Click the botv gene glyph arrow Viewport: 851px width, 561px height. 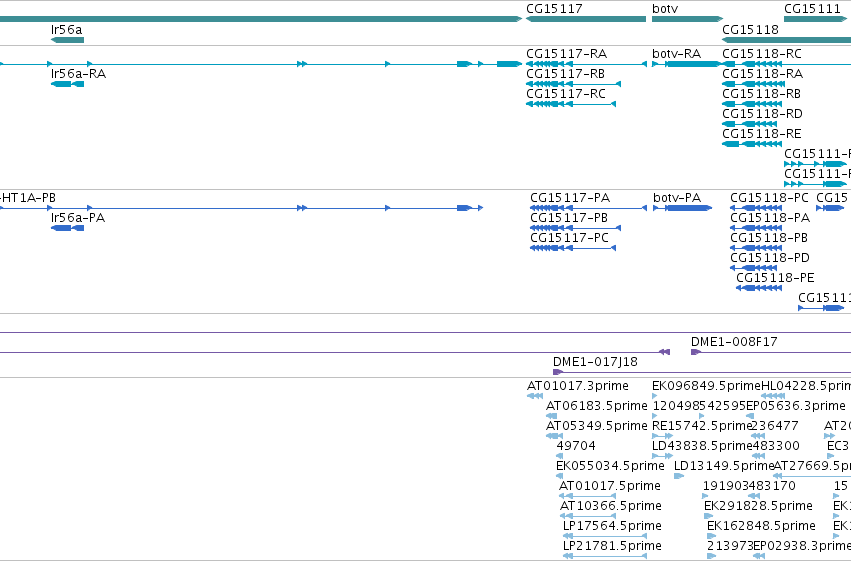point(688,19)
